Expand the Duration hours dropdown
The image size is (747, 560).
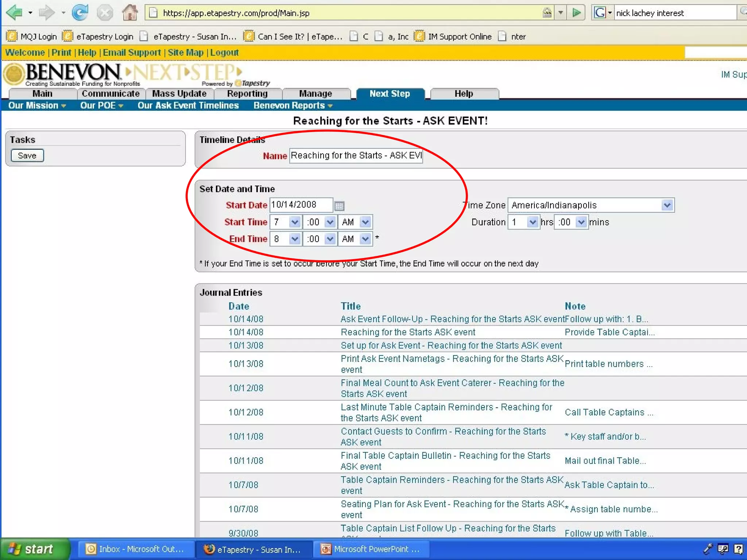[533, 222]
